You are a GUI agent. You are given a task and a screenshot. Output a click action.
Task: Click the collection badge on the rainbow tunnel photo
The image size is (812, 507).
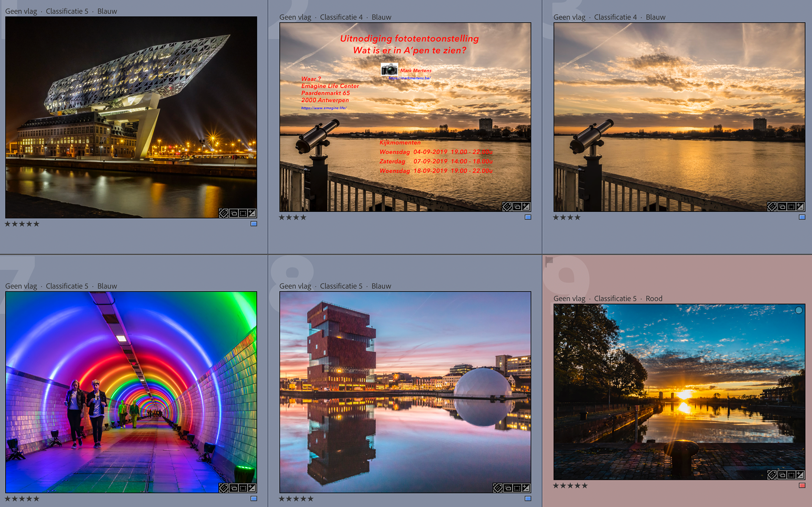tap(233, 488)
